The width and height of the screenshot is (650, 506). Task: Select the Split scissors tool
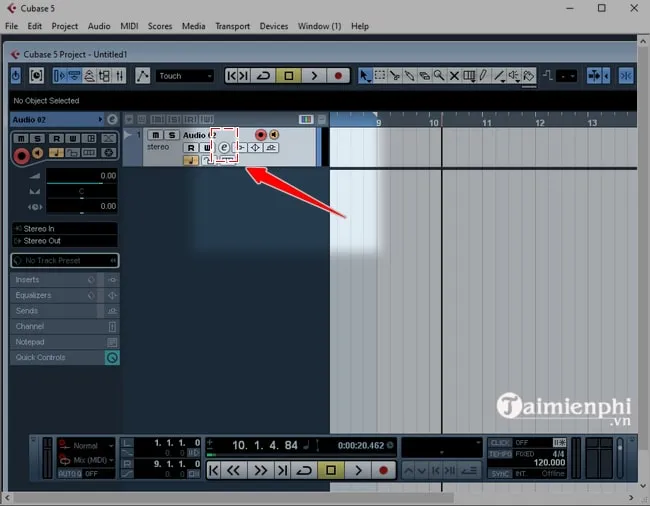tap(394, 76)
